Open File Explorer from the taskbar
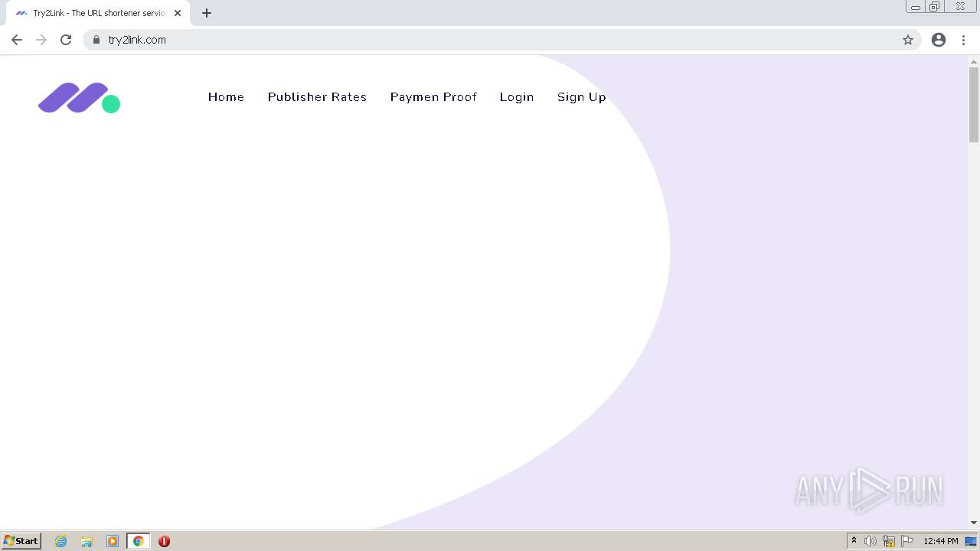This screenshot has height=551, width=980. [x=87, y=541]
